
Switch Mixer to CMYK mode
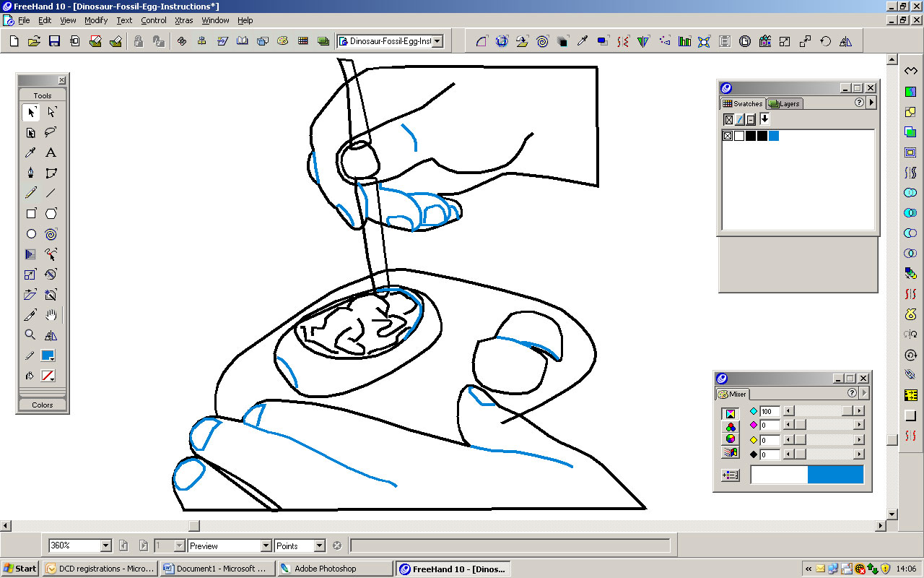(731, 414)
